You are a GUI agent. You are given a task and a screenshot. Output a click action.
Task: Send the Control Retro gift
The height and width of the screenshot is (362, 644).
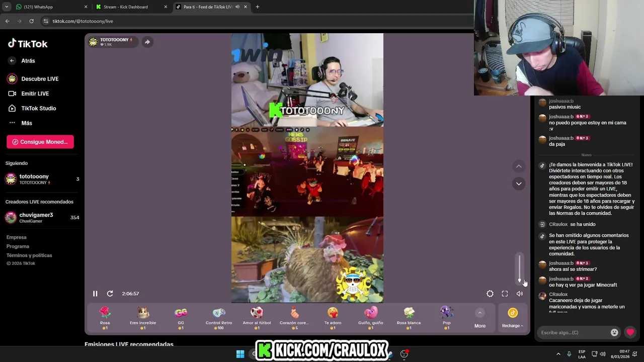(219, 318)
